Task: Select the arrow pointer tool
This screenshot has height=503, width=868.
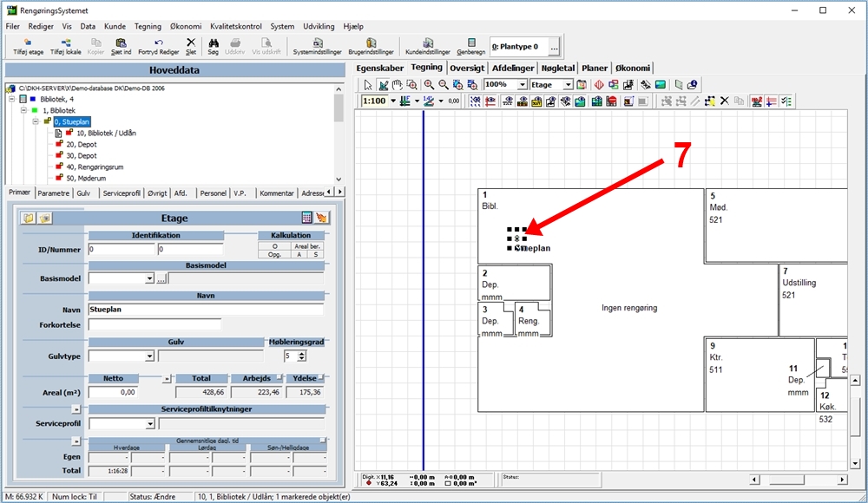Action: point(368,85)
